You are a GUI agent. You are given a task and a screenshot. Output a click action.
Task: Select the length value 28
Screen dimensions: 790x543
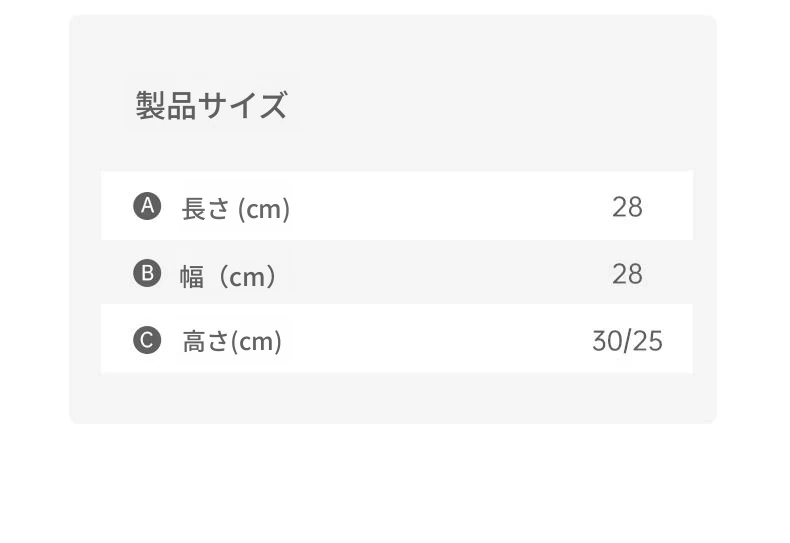click(627, 207)
